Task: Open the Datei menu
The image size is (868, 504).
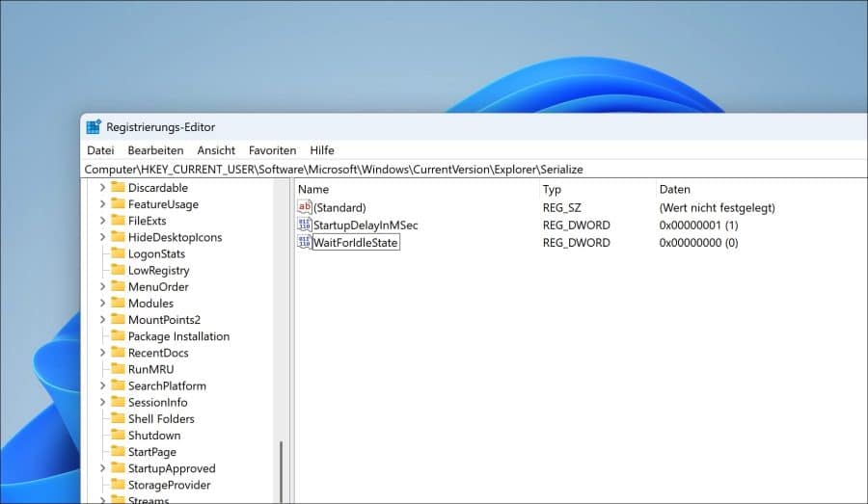Action: (x=100, y=150)
